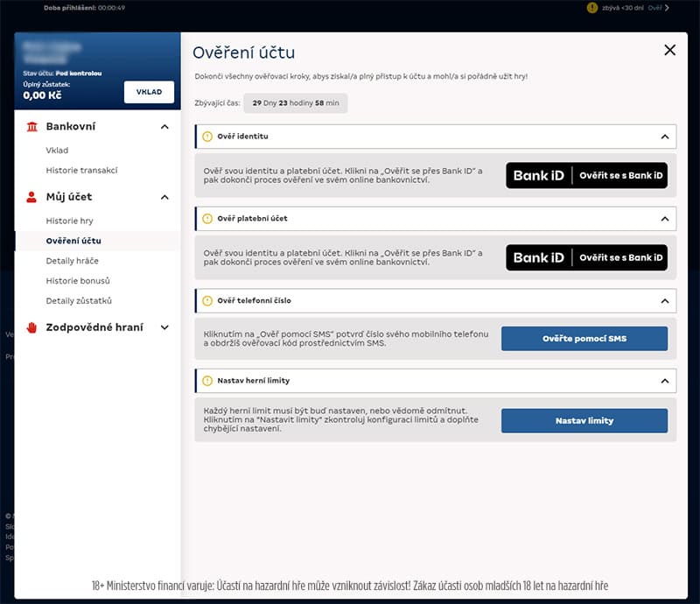Click the 0,00 Kč balance text
Screen dimensions: 700x604
click(x=42, y=95)
